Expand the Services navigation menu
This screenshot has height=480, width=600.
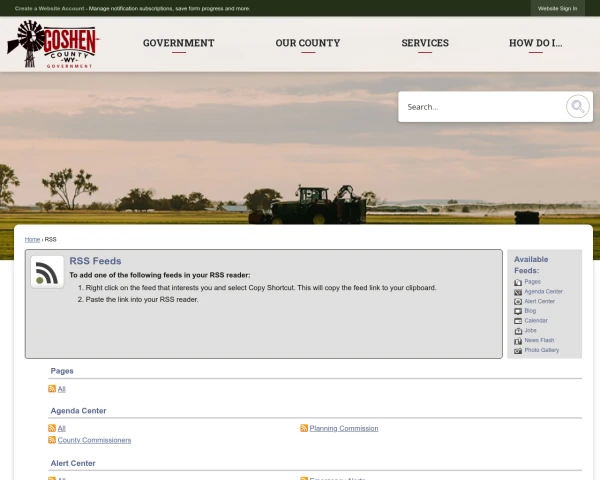(x=425, y=44)
